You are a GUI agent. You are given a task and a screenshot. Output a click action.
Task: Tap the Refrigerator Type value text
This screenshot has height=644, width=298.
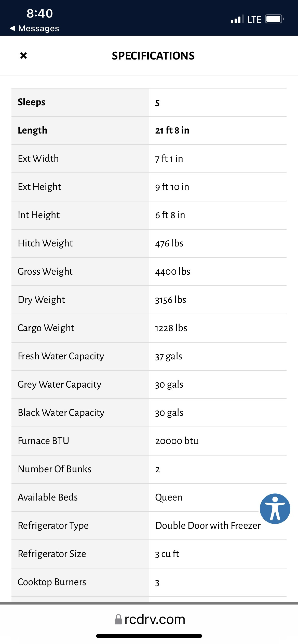click(x=208, y=526)
